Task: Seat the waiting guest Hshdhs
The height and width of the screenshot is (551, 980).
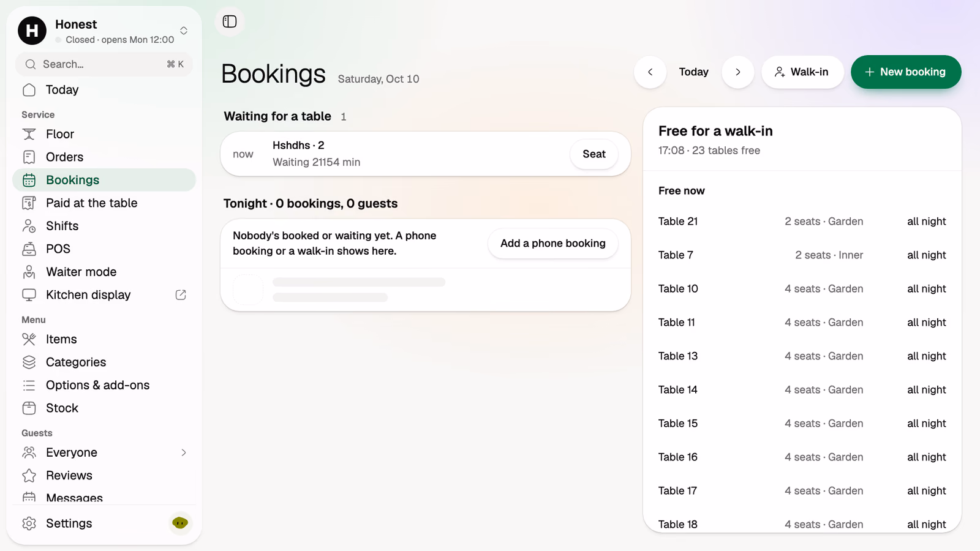Action: [594, 154]
